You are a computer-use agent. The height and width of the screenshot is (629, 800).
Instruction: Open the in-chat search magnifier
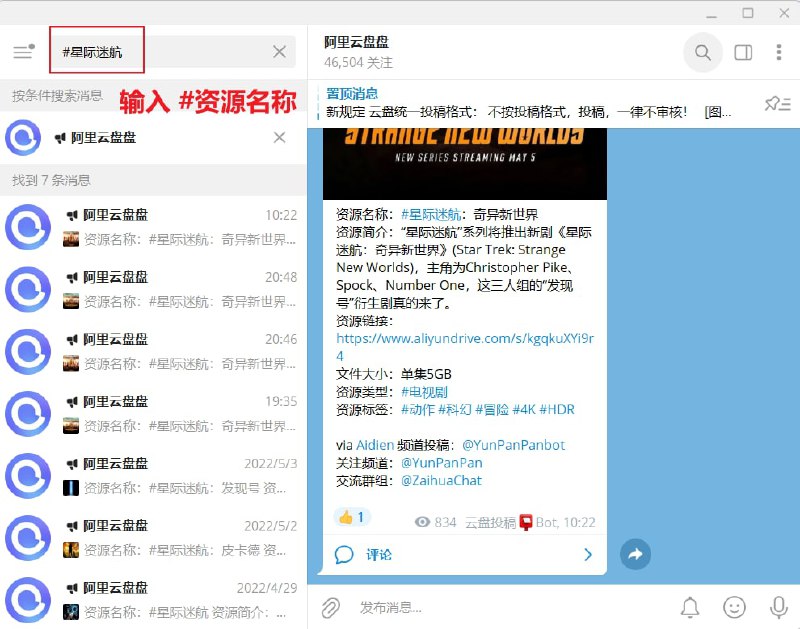(x=703, y=52)
